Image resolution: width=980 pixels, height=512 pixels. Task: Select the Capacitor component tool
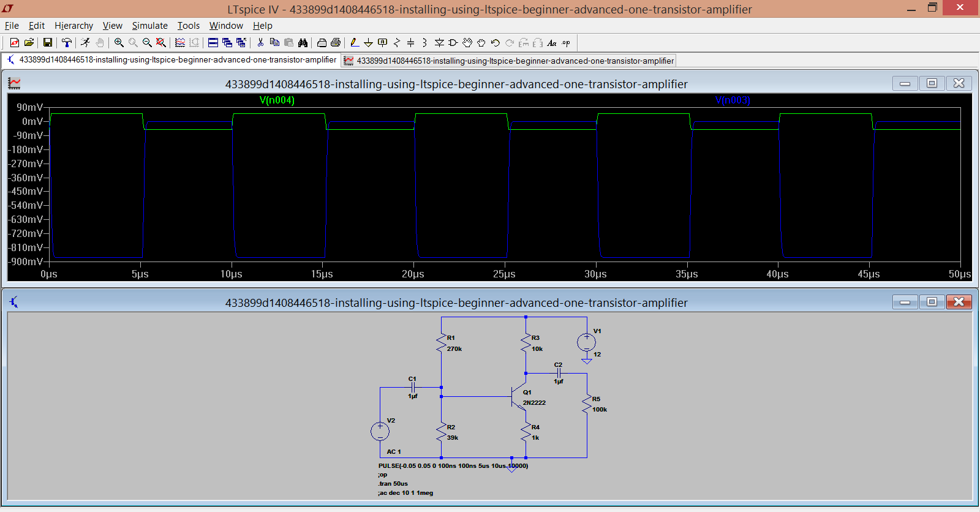411,42
